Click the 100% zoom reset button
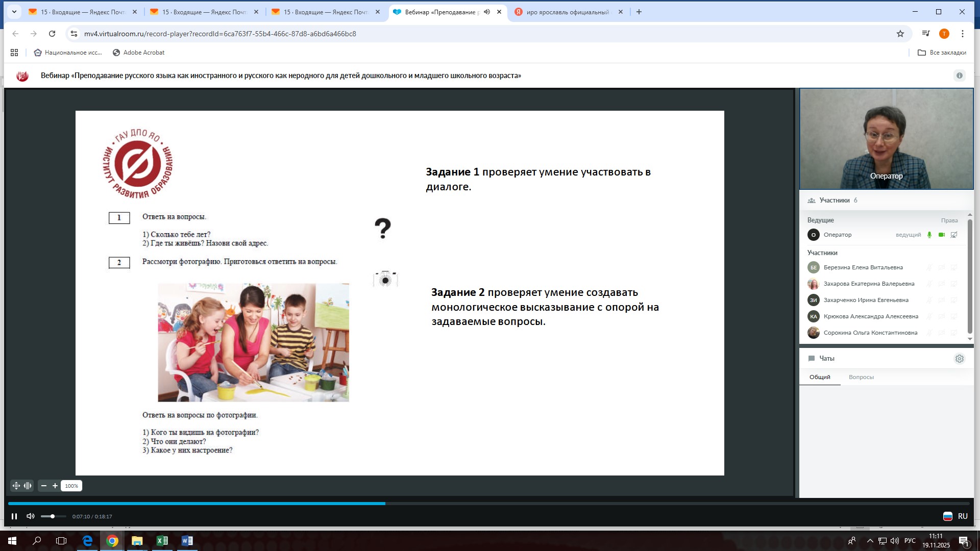This screenshot has height=551, width=980. [x=71, y=486]
